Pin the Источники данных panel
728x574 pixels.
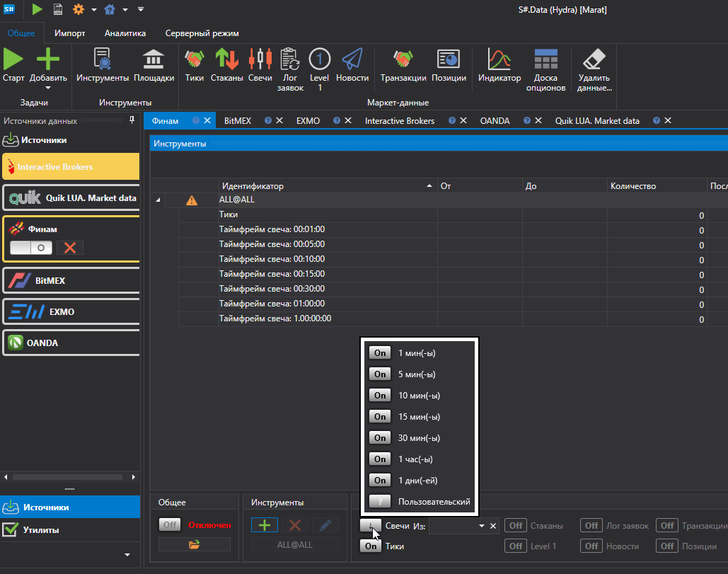[132, 120]
